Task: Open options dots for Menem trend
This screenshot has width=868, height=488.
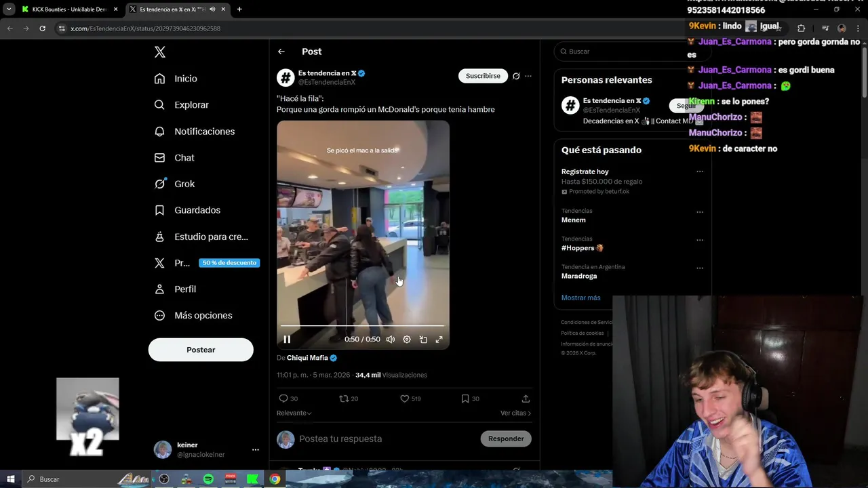Action: point(700,211)
